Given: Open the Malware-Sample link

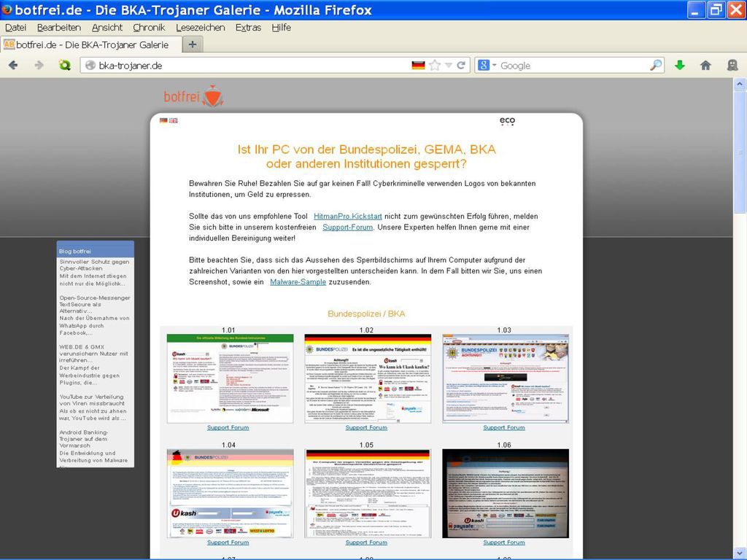Looking at the screenshot, I should [x=298, y=282].
